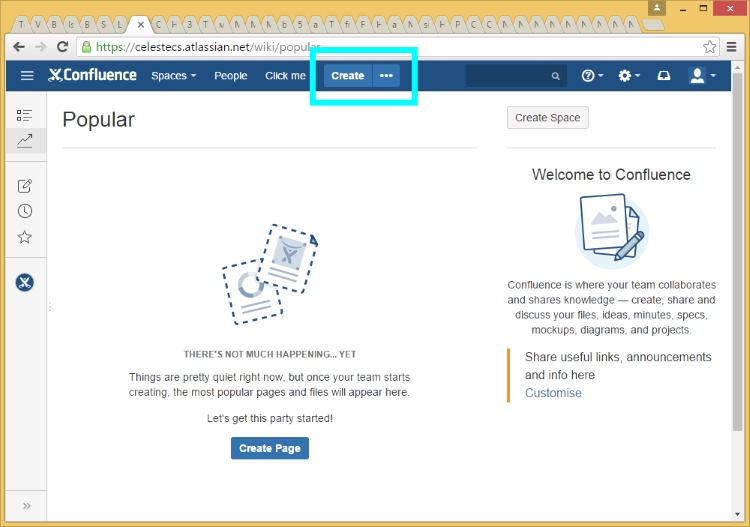
Task: Focus the Confluence search field
Action: pos(516,76)
